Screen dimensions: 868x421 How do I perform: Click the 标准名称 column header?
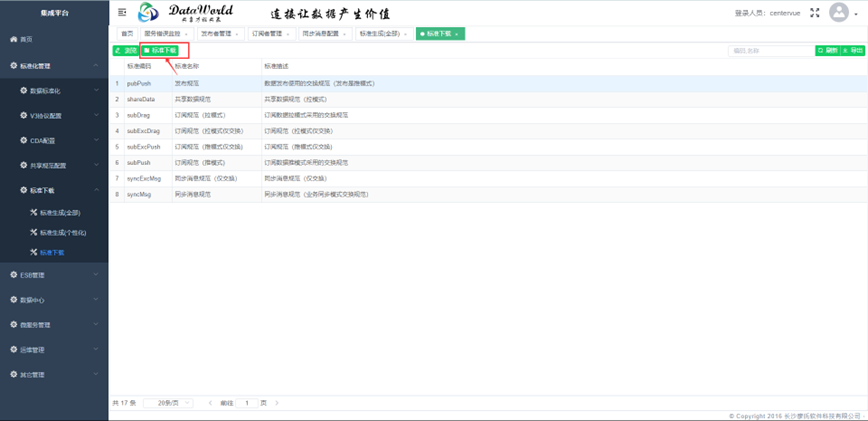pyautogui.click(x=187, y=66)
